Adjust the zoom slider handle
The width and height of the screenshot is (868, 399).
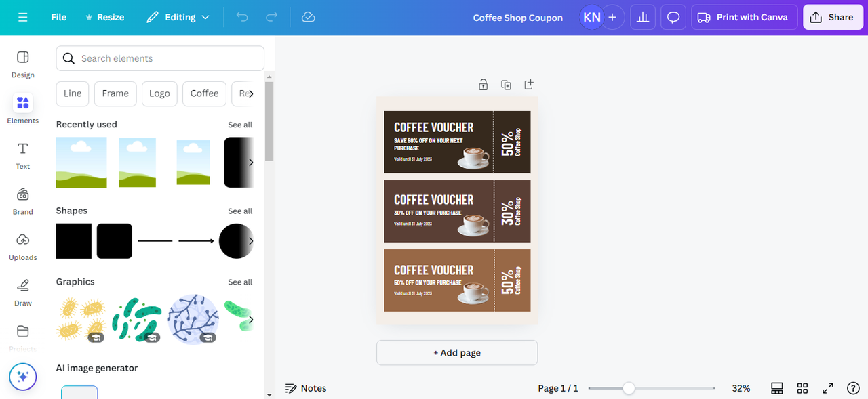[629, 388]
